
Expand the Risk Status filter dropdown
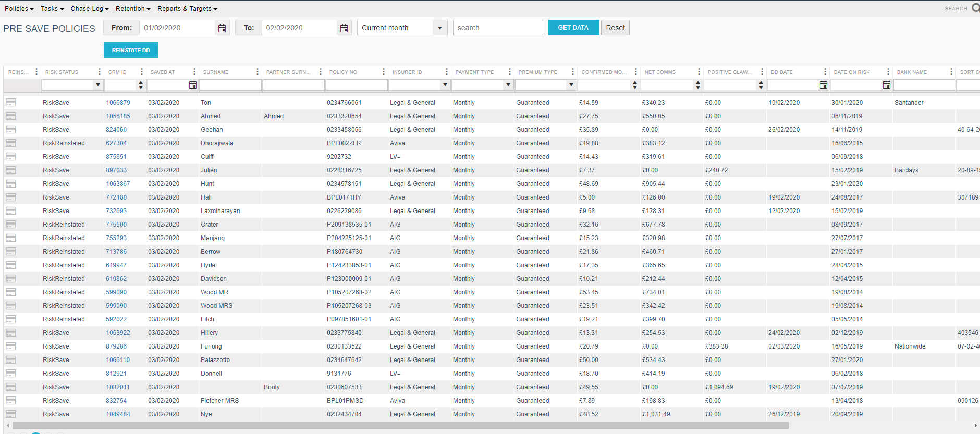(x=97, y=85)
